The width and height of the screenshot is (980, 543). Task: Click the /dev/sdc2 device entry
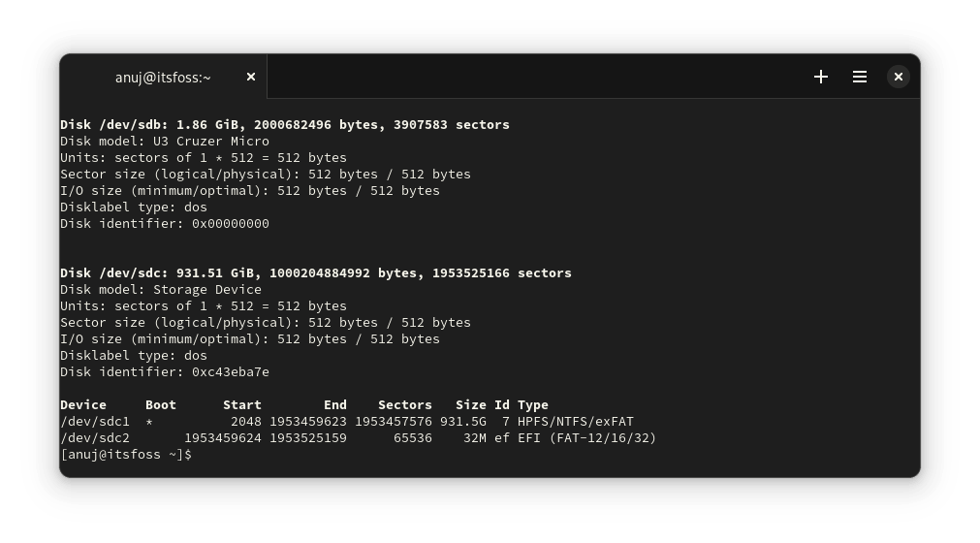point(95,438)
